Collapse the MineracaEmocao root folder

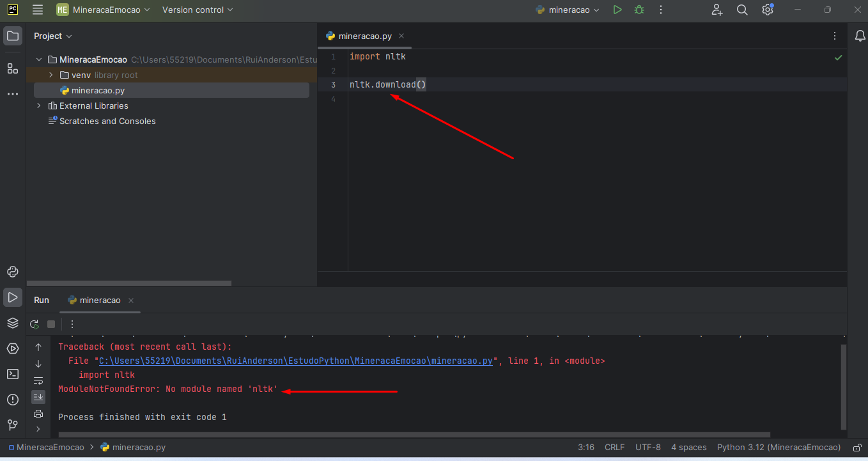[39, 59]
